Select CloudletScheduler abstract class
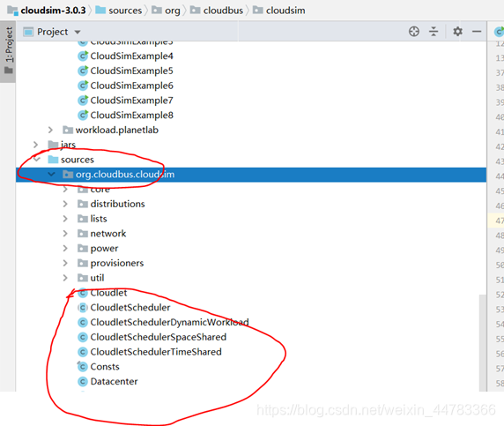This screenshot has height=426, width=504. [x=130, y=308]
